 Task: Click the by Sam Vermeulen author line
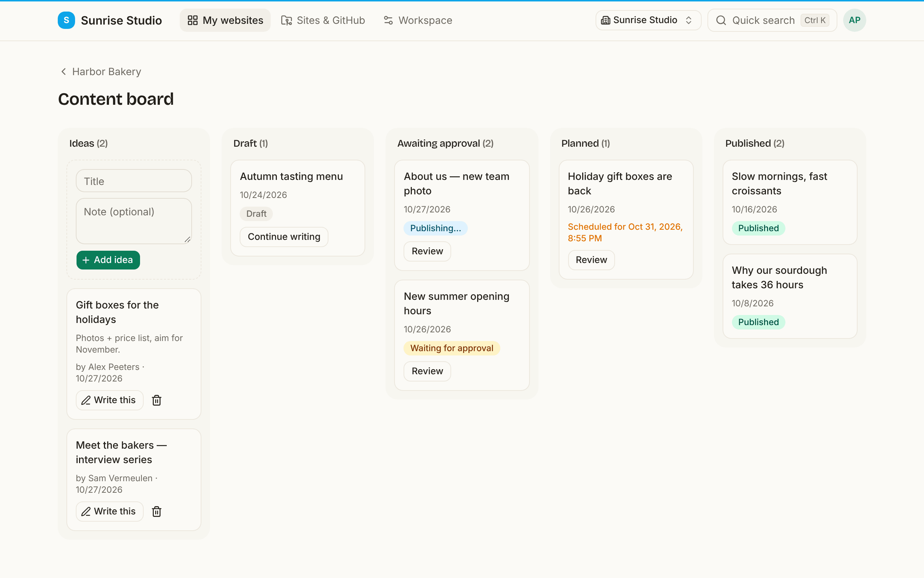pyautogui.click(x=117, y=484)
